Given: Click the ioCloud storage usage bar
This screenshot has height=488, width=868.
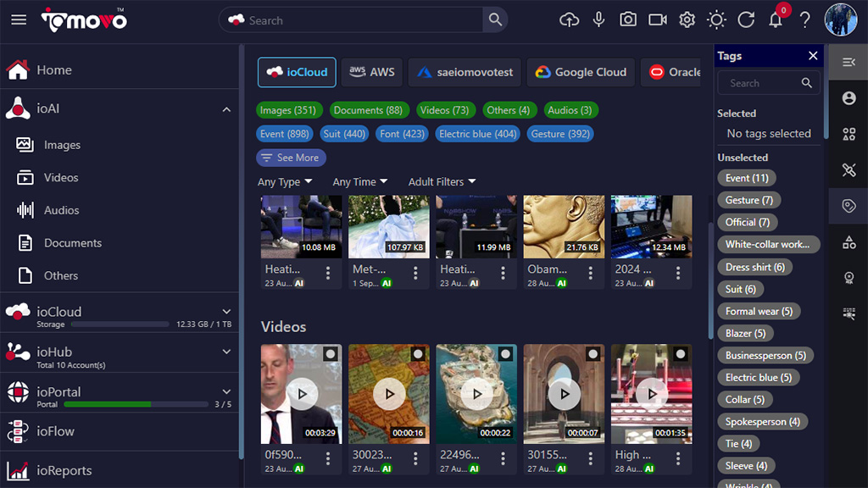Looking at the screenshot, I should 120,324.
